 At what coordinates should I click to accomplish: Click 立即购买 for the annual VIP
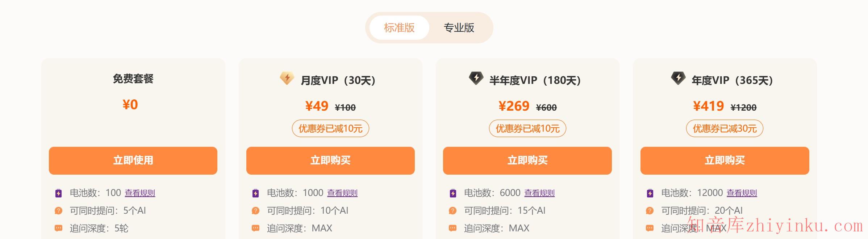click(725, 161)
